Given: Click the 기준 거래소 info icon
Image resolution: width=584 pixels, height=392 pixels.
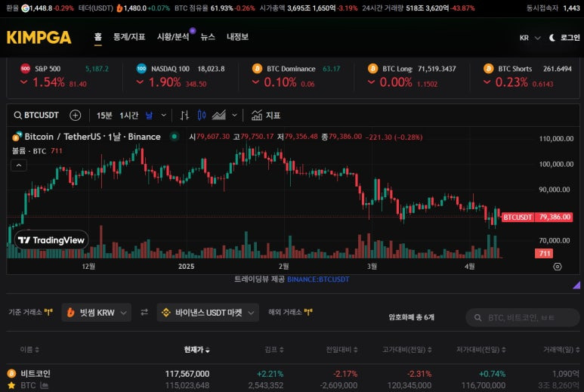Looking at the screenshot, I should (48, 313).
